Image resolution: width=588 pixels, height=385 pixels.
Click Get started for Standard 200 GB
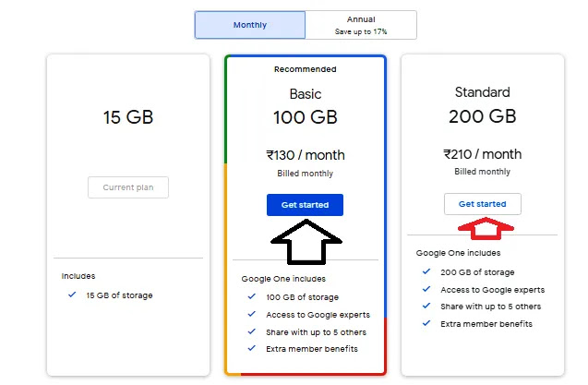[482, 204]
